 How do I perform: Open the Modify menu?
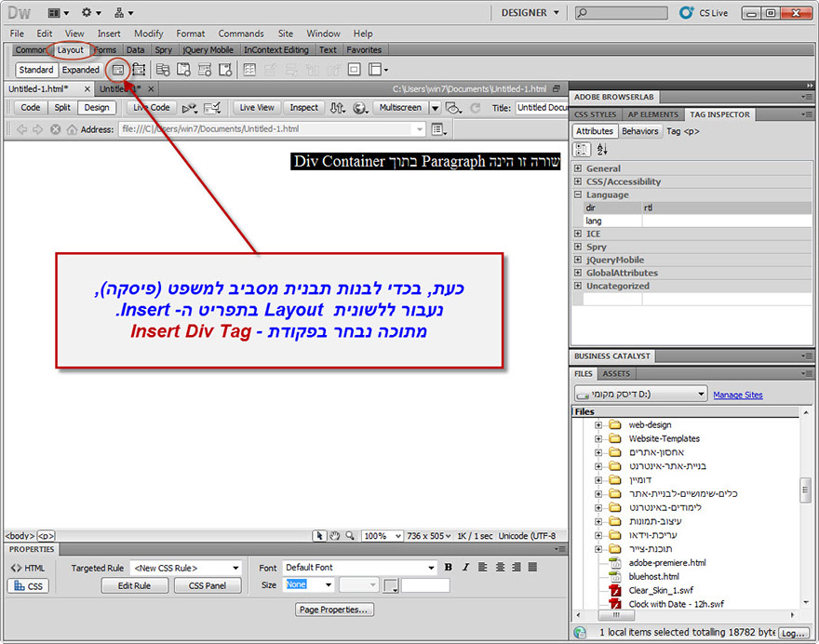pyautogui.click(x=148, y=34)
